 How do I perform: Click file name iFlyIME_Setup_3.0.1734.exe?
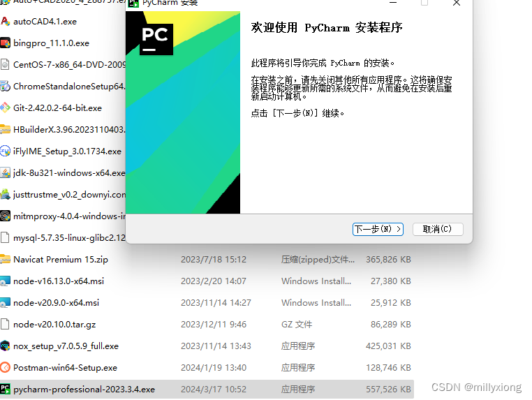(67, 151)
